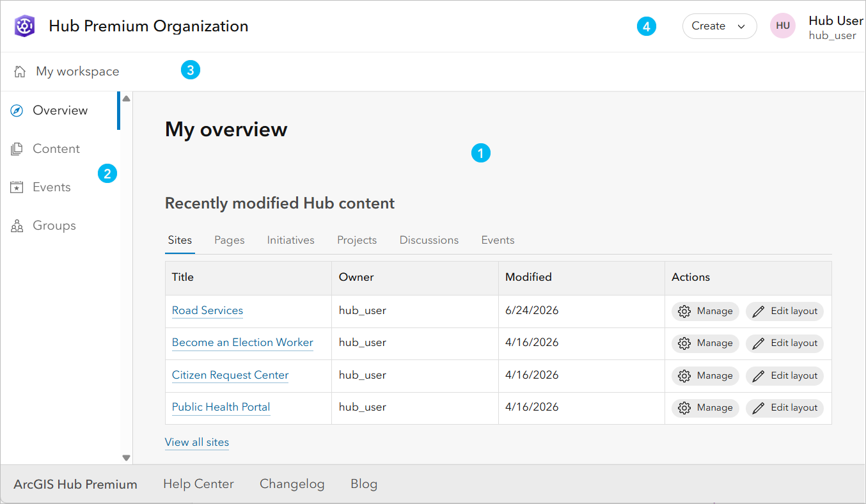Click pencil icon in Road Services row
Viewport: 866px width, 504px height.
[x=759, y=311]
